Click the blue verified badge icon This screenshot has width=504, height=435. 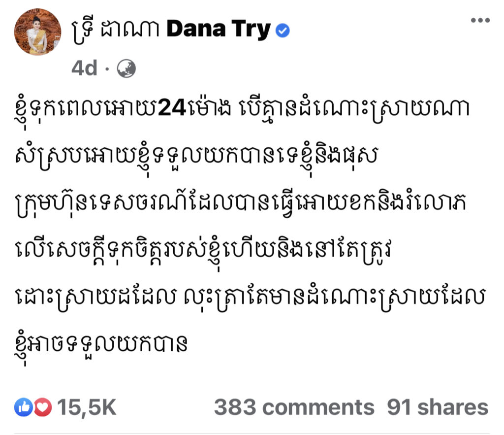point(283,31)
